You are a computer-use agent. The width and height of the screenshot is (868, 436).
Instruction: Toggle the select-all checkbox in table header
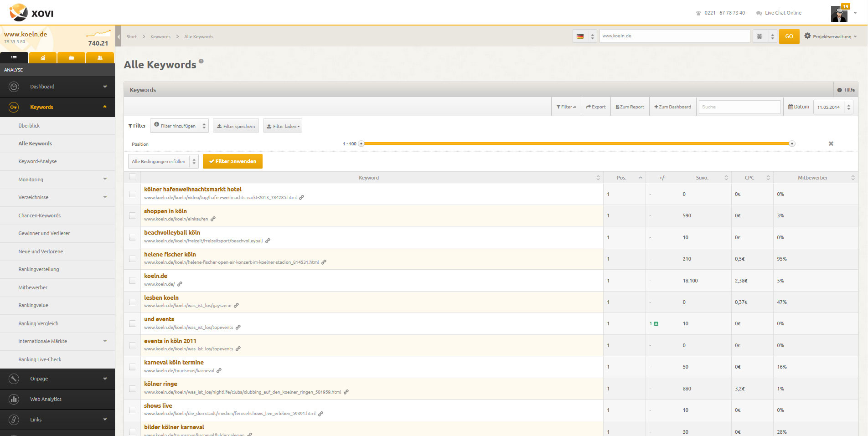tap(132, 176)
